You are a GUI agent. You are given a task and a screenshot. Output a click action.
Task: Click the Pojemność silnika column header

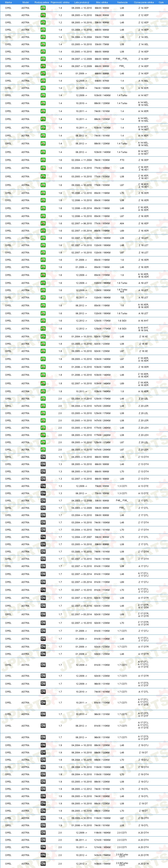click(x=60, y=2)
